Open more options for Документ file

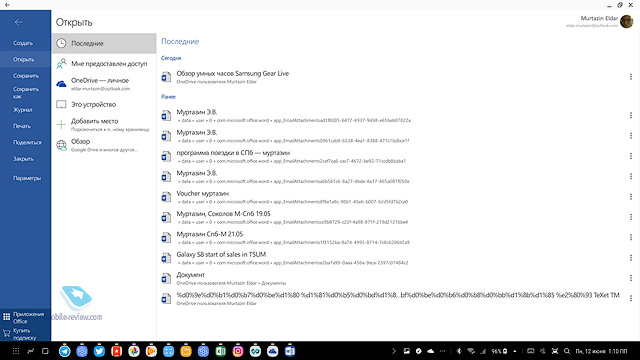(x=631, y=278)
